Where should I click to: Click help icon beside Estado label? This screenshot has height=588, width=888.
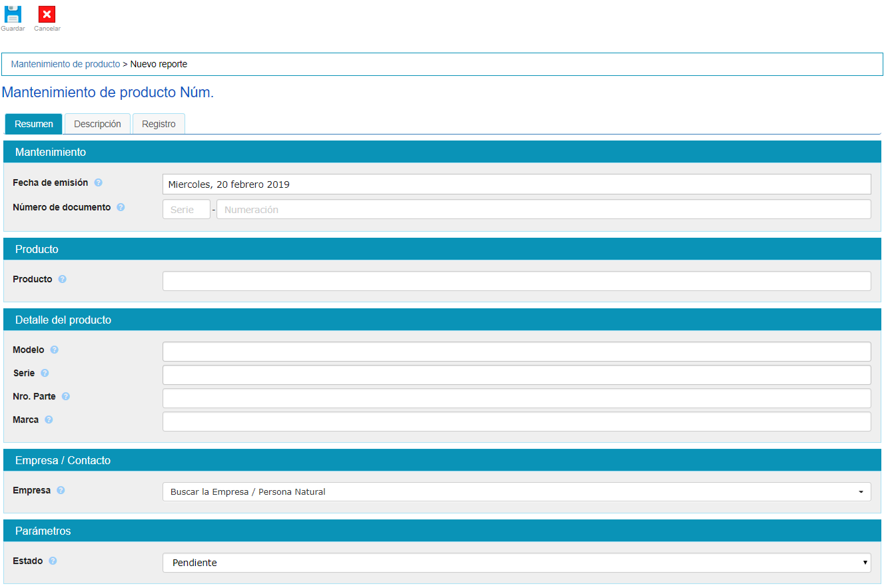coord(53,561)
